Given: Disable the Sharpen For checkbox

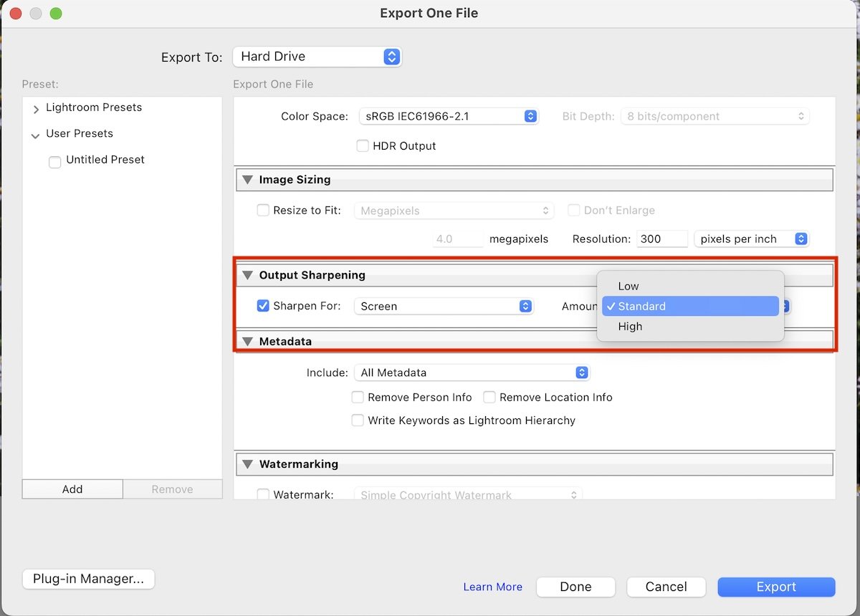Looking at the screenshot, I should tap(264, 305).
